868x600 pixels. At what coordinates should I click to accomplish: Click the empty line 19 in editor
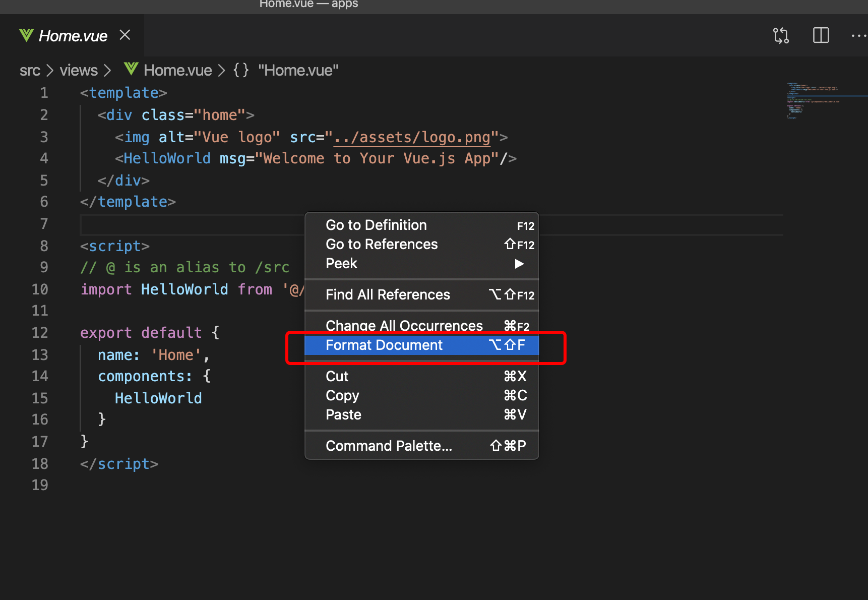(x=431, y=485)
